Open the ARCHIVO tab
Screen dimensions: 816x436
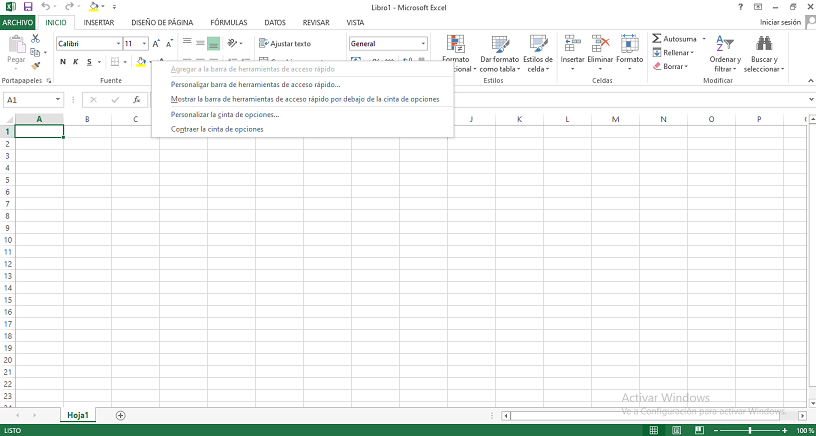click(x=18, y=22)
